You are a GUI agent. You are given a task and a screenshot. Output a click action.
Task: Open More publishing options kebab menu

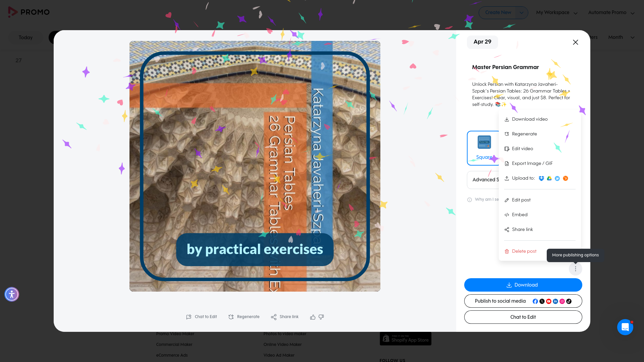576,268
